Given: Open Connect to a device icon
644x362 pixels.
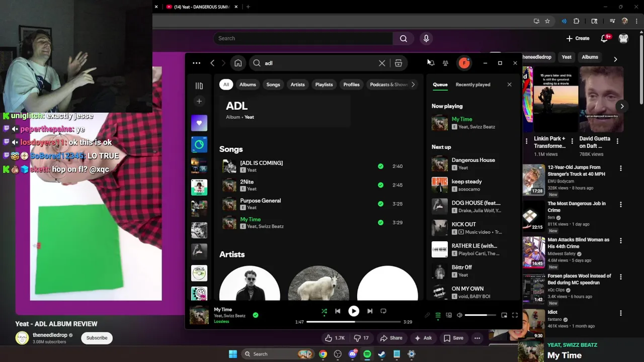Looking at the screenshot, I should [449, 315].
